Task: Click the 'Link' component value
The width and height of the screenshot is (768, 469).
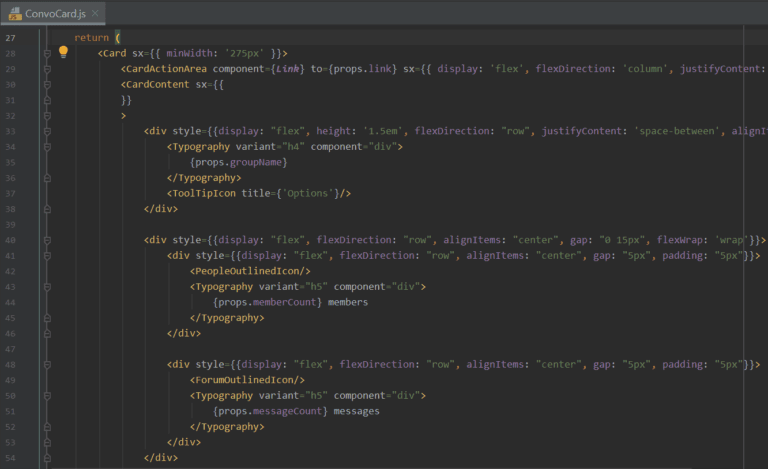Action: pos(288,69)
